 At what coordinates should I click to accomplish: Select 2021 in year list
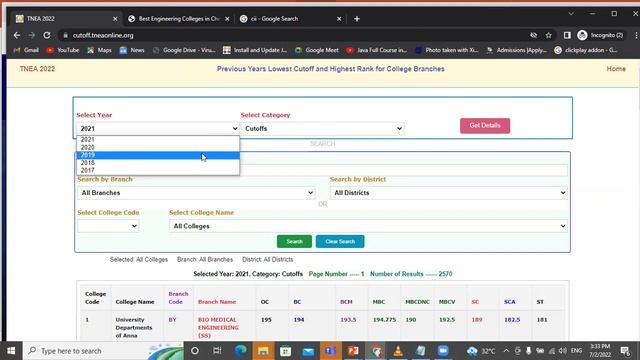click(158, 140)
